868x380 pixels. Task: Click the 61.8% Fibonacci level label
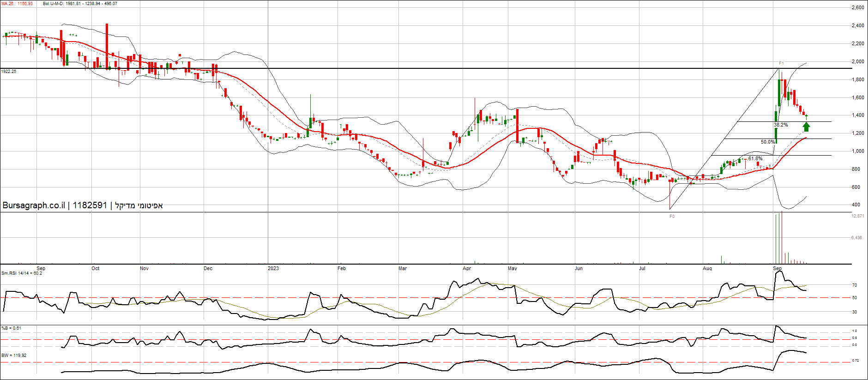point(755,159)
